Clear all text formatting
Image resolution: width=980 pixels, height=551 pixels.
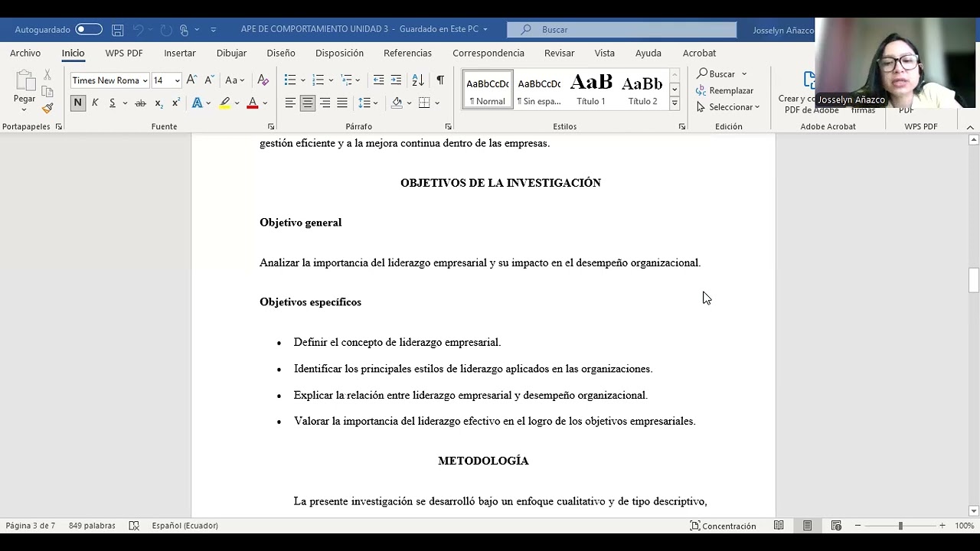(263, 80)
